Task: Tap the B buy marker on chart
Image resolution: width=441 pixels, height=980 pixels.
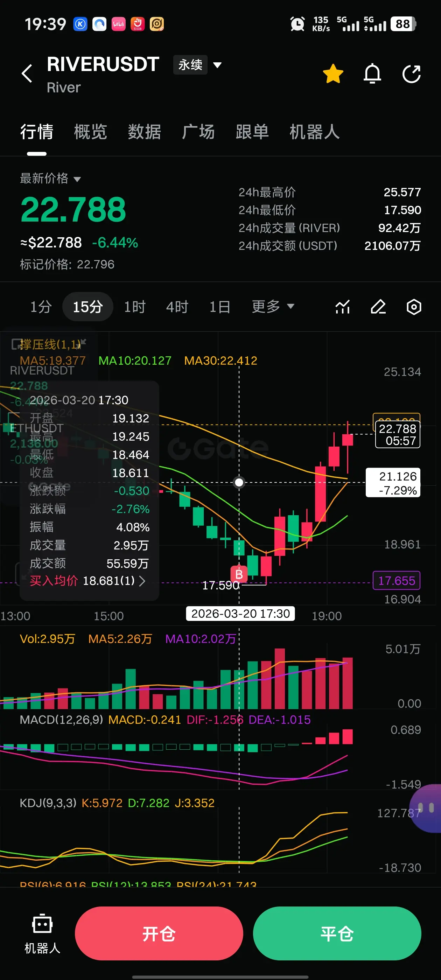Action: [x=239, y=574]
